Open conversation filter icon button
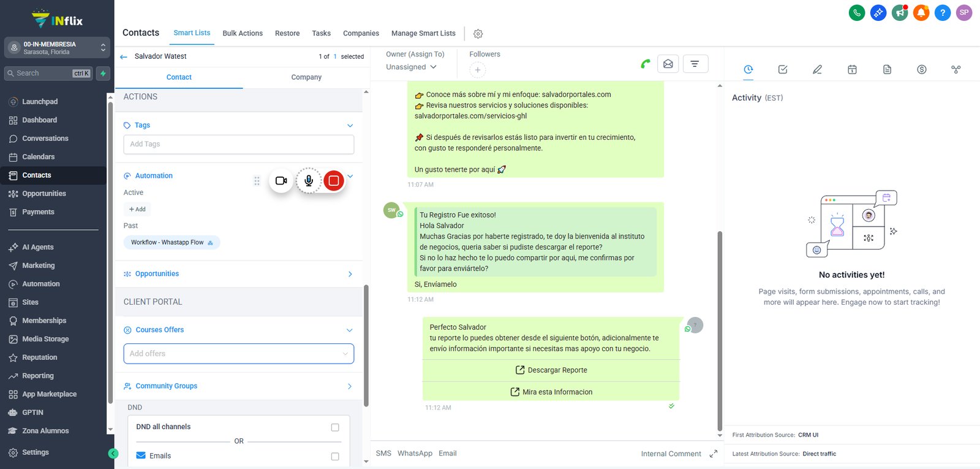This screenshot has width=980, height=469. click(695, 64)
